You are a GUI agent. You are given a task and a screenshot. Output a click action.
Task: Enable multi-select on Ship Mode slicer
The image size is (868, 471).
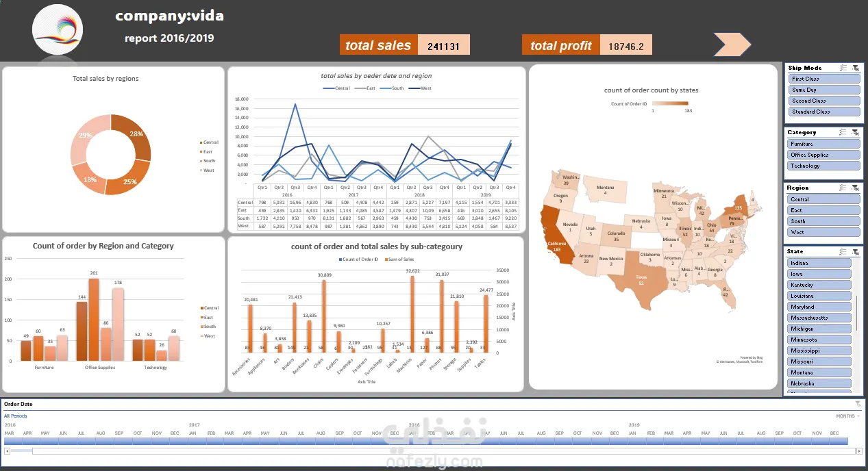(x=843, y=68)
